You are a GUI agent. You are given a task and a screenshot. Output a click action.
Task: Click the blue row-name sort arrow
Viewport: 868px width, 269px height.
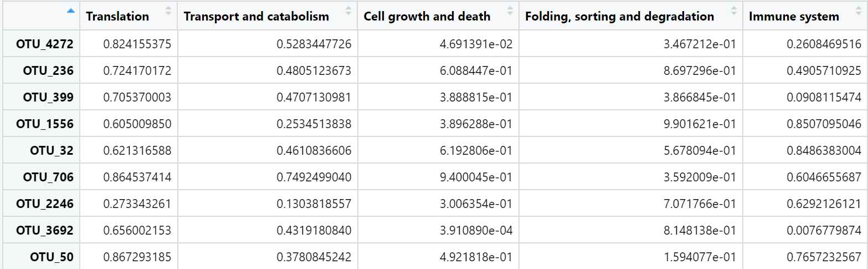point(70,11)
